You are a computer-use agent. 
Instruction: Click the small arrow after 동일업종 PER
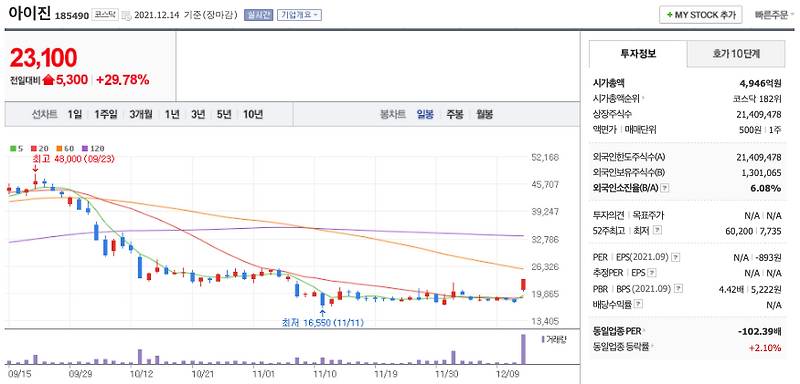tap(645, 331)
